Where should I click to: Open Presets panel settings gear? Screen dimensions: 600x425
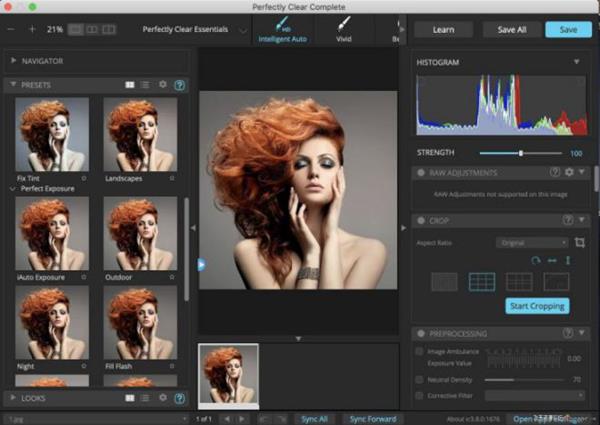[x=163, y=86]
